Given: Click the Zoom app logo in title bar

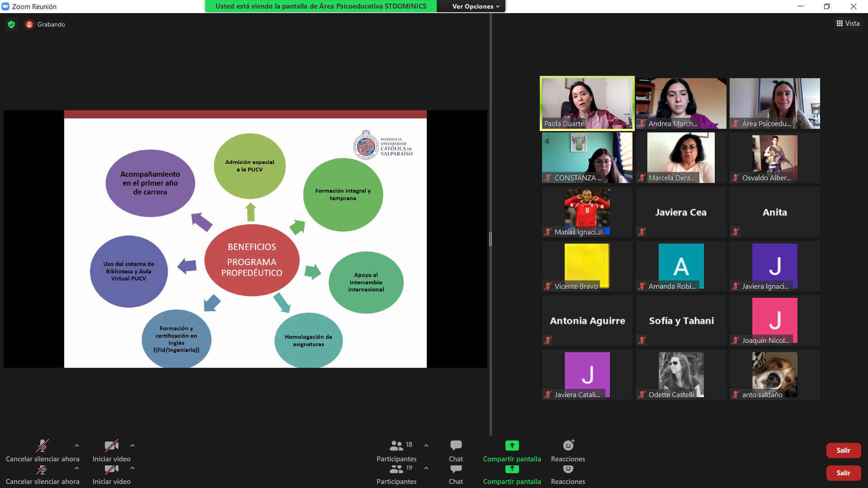Looking at the screenshot, I should (5, 6).
